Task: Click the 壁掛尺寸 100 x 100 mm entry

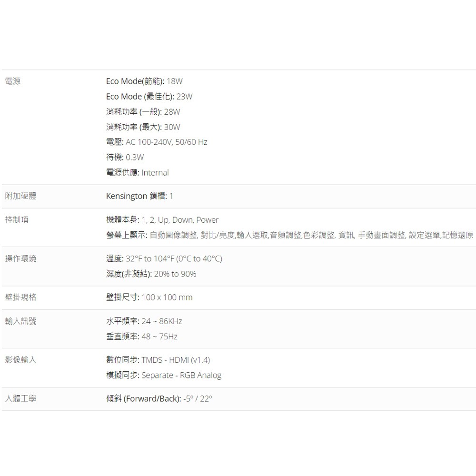Action: click(149, 297)
